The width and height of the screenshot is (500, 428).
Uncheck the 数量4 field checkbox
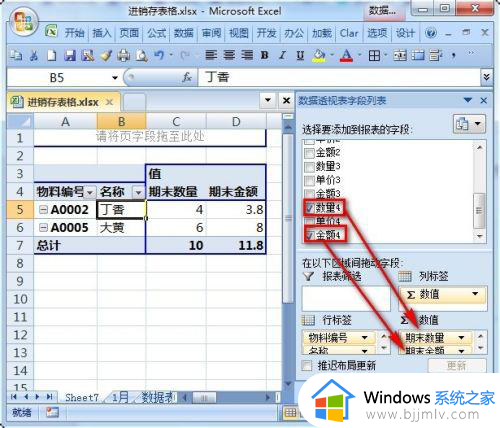pos(310,208)
